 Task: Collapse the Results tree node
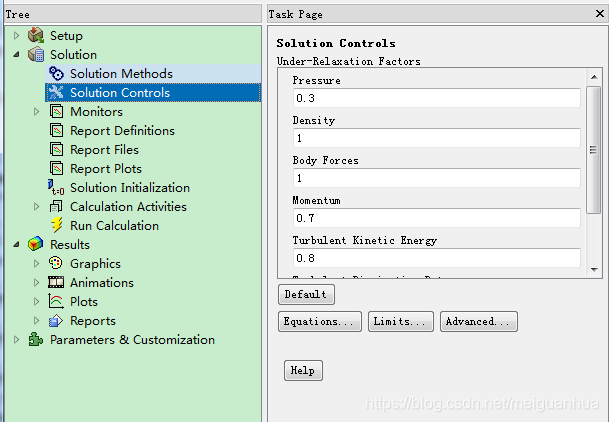pyautogui.click(x=17, y=245)
